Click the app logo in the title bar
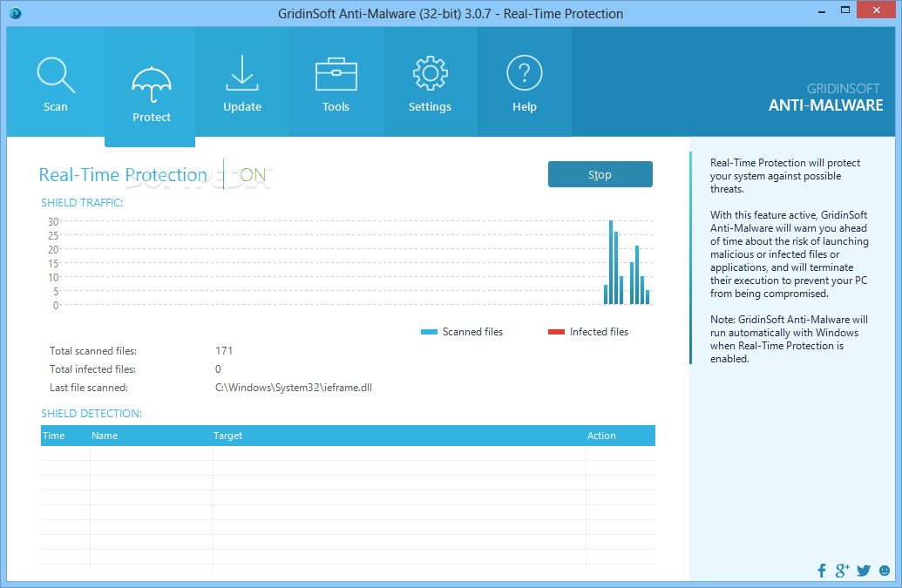 click(x=16, y=13)
